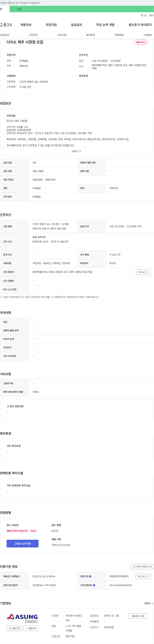Click 워크넷 under 접수 방법
The image size is (154, 644).
[x=55, y=531]
